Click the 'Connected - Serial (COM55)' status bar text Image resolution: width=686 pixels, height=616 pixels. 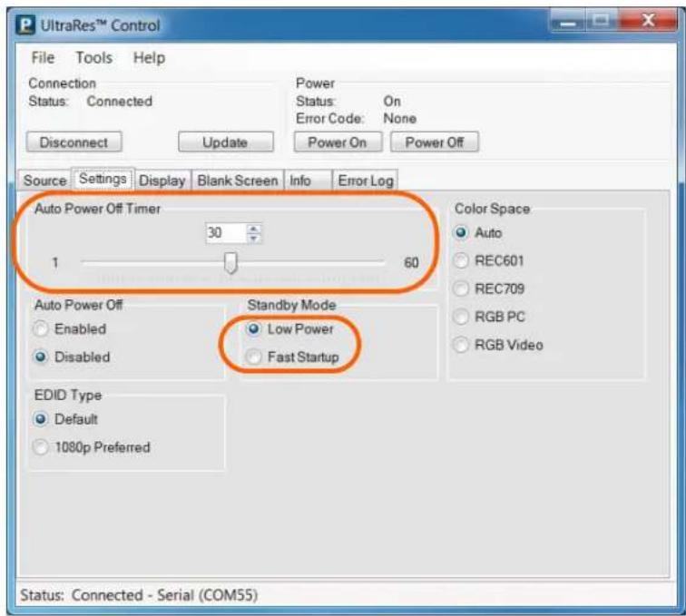pyautogui.click(x=164, y=595)
